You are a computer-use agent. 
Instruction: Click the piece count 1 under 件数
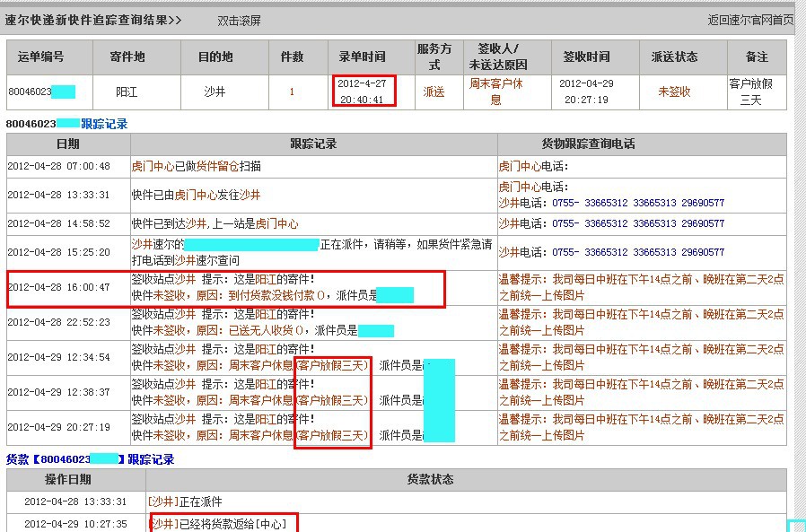tap(292, 92)
